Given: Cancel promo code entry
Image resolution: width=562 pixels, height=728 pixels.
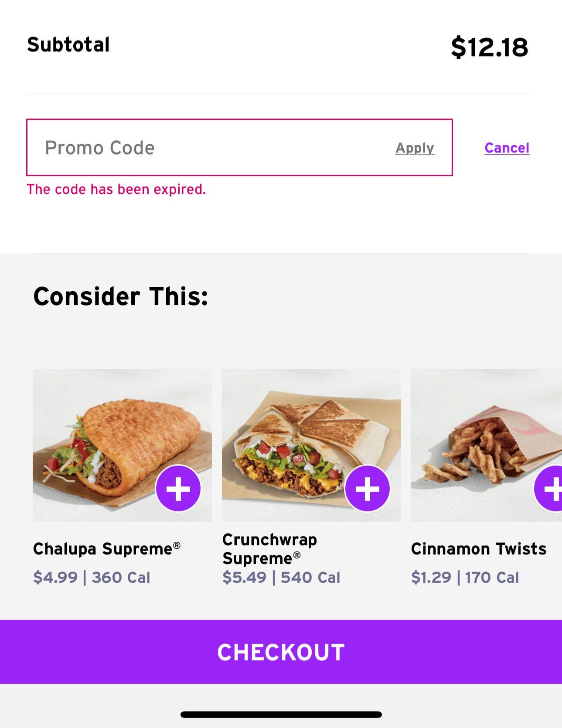Looking at the screenshot, I should click(507, 148).
